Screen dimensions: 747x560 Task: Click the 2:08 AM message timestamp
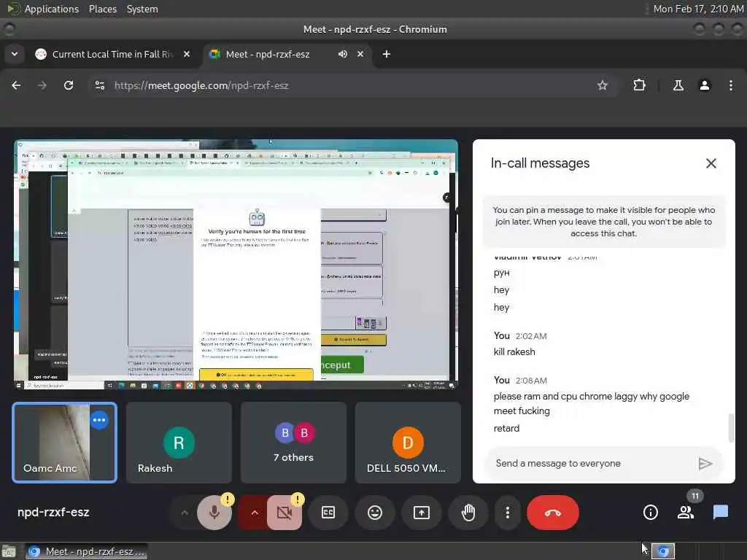click(531, 381)
